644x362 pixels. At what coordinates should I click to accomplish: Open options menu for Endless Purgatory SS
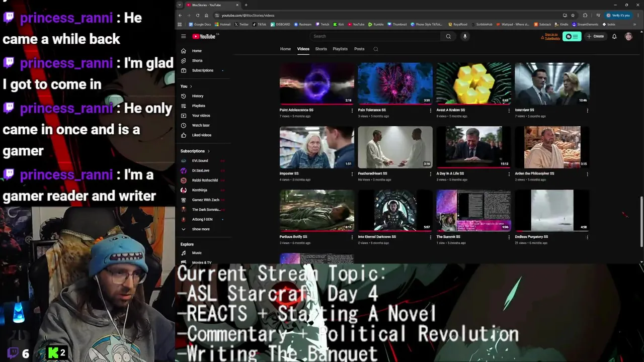tap(587, 237)
